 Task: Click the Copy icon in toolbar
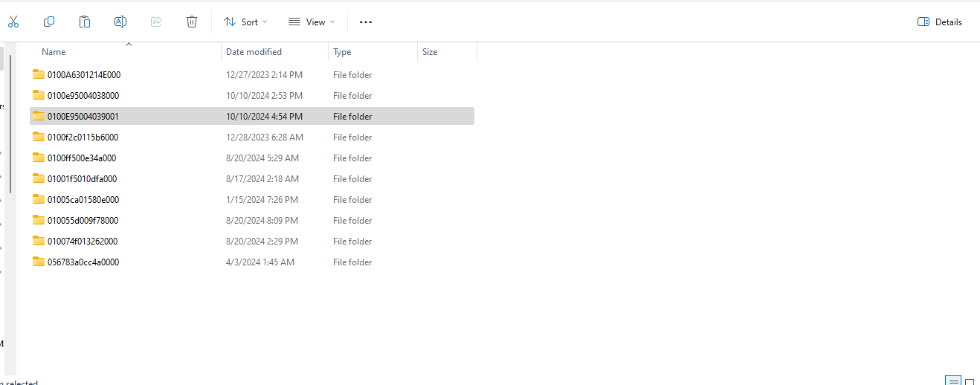[49, 22]
